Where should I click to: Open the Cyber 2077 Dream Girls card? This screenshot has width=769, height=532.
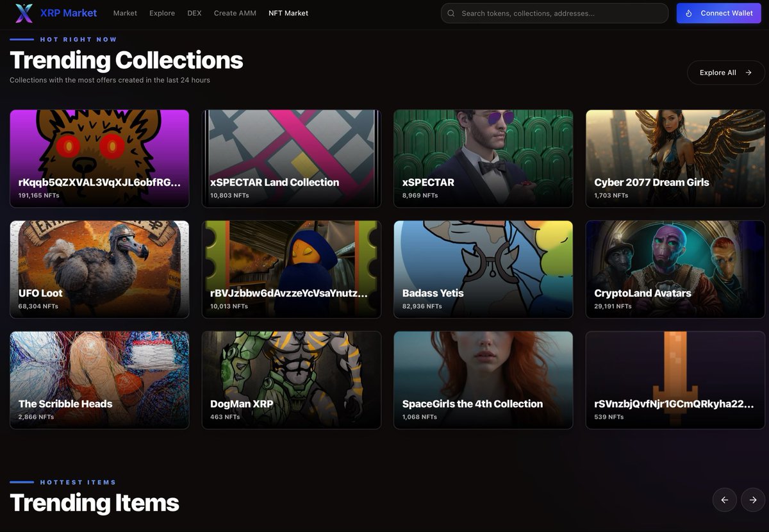click(675, 158)
